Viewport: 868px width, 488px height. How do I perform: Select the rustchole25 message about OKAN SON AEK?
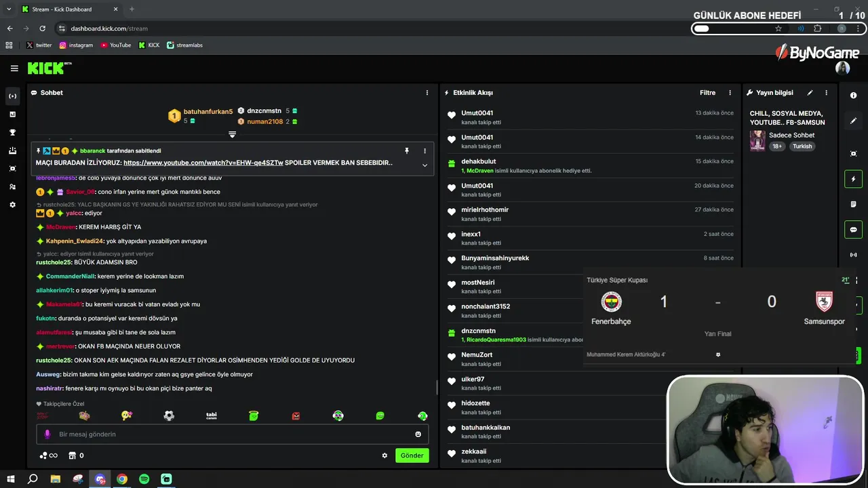pyautogui.click(x=195, y=361)
